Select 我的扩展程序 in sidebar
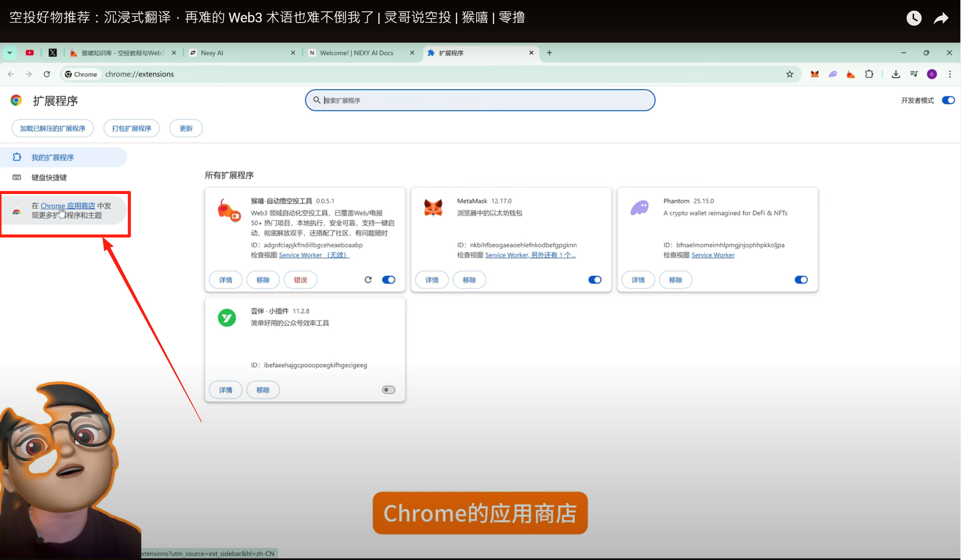 pos(63,157)
